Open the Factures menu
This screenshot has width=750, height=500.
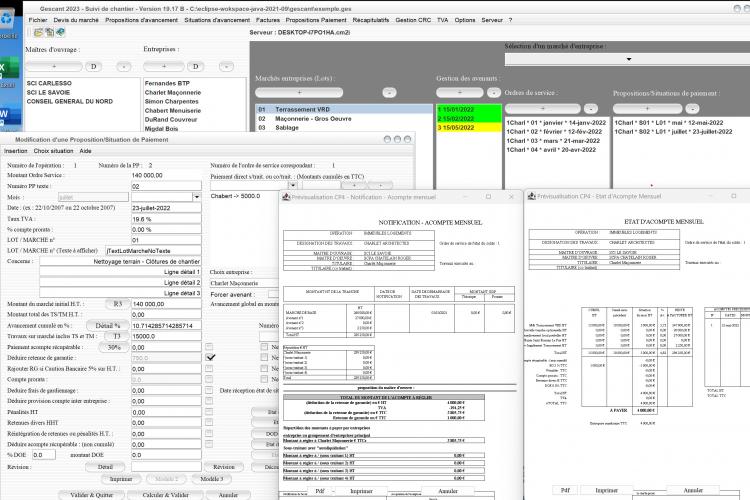(268, 20)
